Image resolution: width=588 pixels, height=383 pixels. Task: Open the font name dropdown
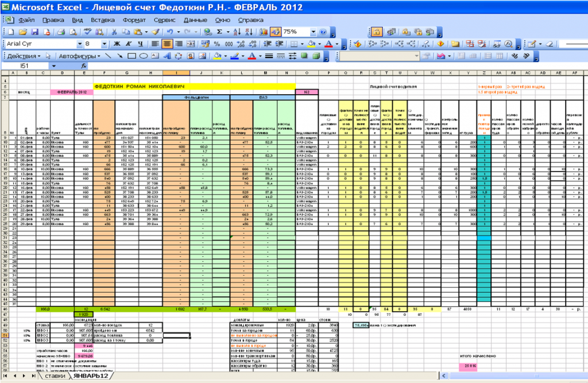79,44
